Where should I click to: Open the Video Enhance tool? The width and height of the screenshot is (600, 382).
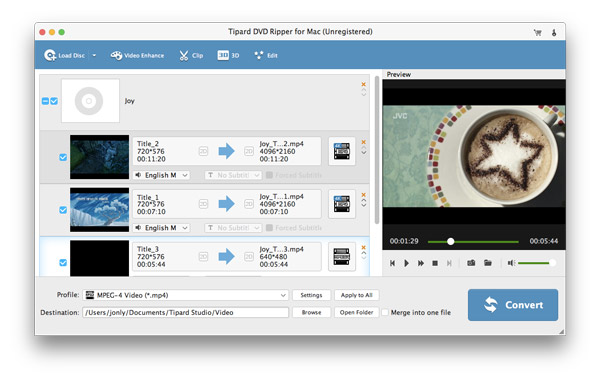(137, 56)
